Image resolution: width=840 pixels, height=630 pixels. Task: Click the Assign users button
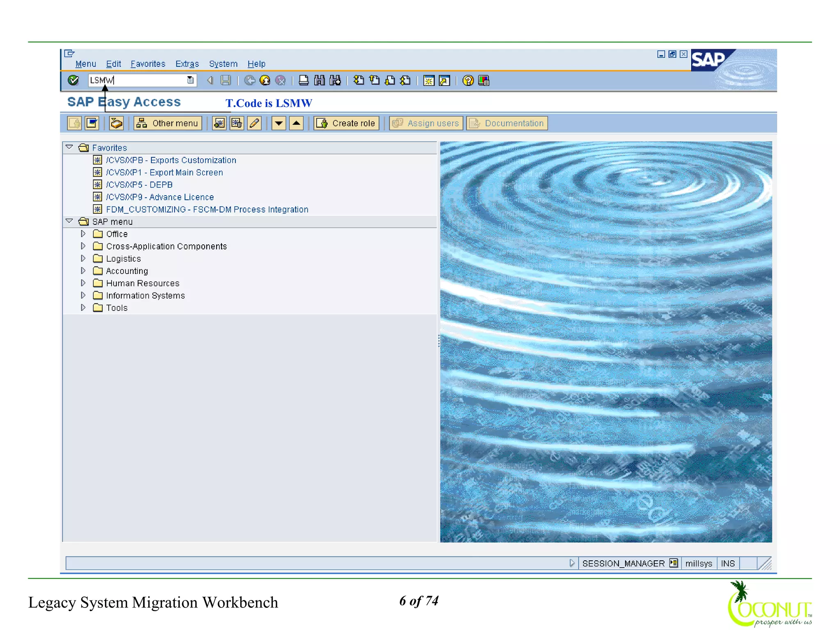[x=426, y=123]
